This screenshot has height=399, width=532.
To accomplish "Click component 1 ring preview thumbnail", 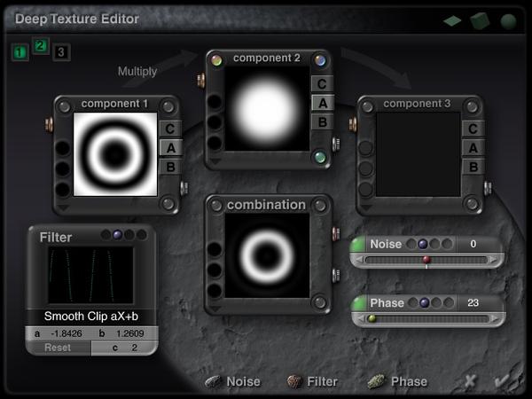I will pos(115,154).
